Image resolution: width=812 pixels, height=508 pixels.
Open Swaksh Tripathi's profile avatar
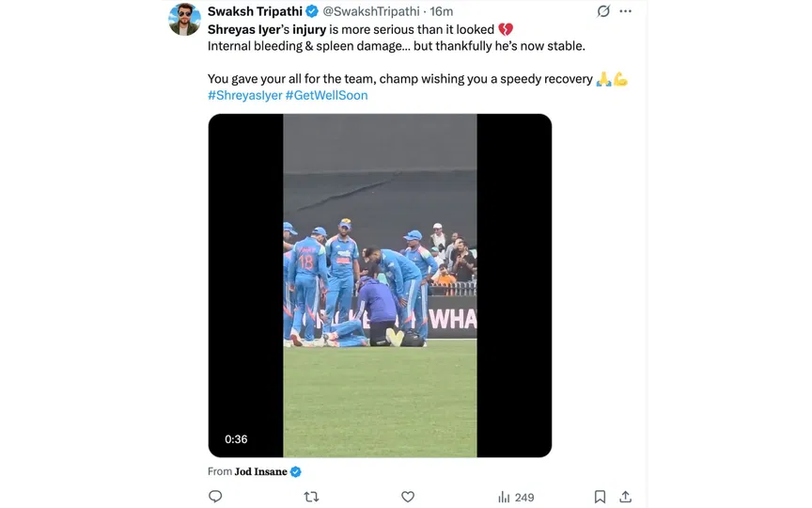point(184,19)
